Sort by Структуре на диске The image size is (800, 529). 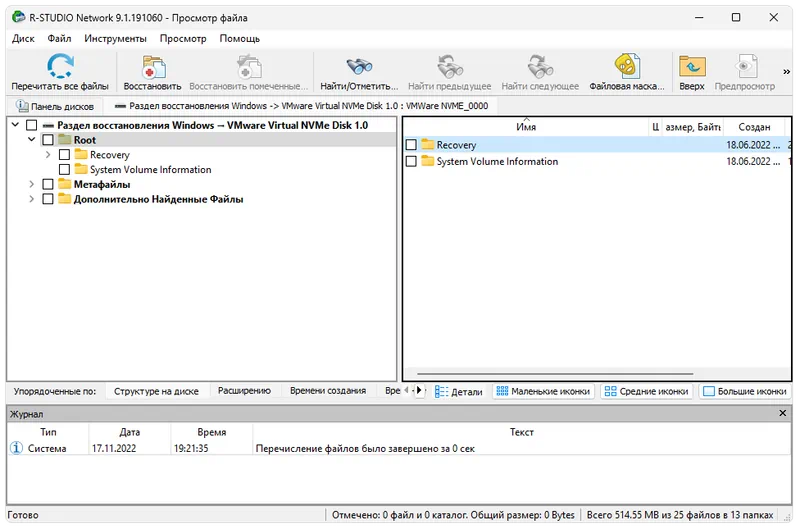tap(156, 391)
